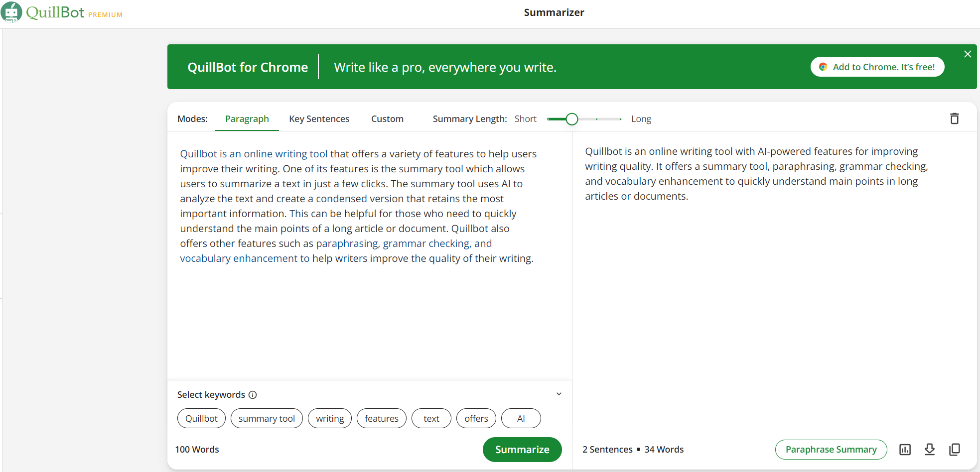980x472 pixels.
Task: Click the summary output text
Action: point(756,174)
